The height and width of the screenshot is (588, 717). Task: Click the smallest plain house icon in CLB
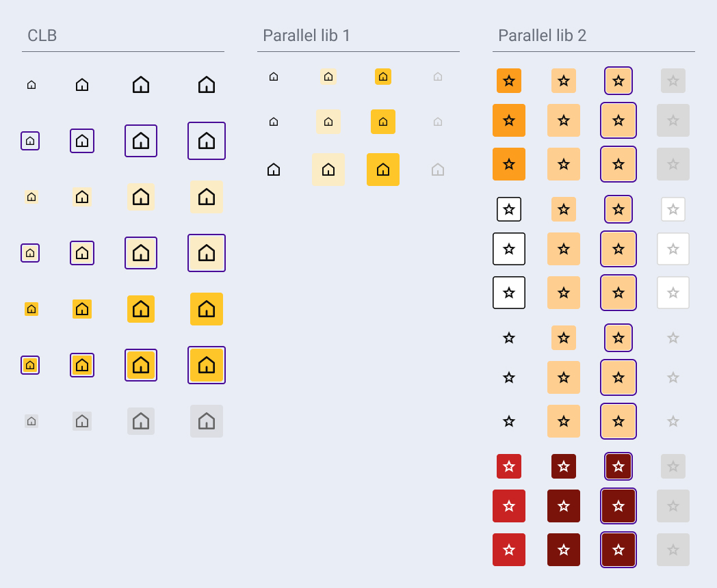31,85
